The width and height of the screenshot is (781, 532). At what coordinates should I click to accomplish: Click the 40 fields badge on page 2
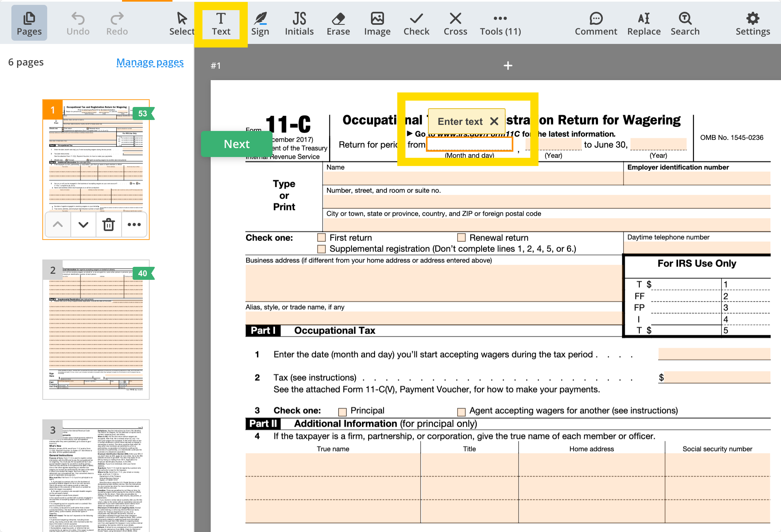click(143, 273)
